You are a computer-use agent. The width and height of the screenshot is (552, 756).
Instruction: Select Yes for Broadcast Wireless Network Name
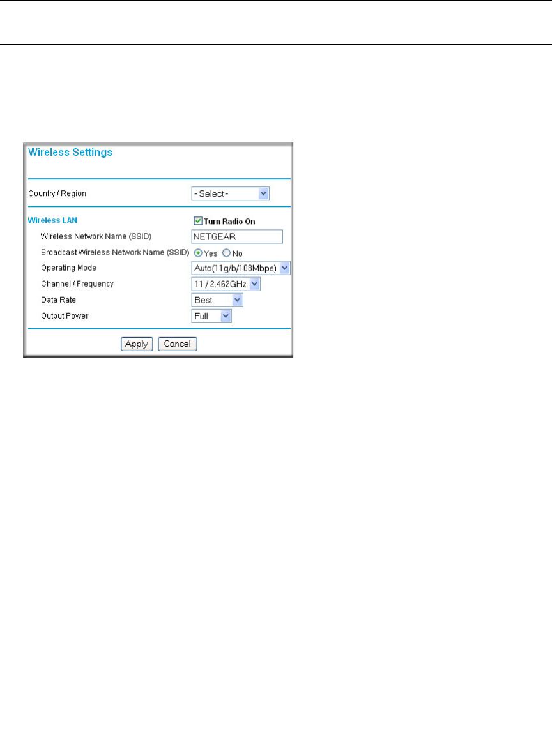point(198,253)
